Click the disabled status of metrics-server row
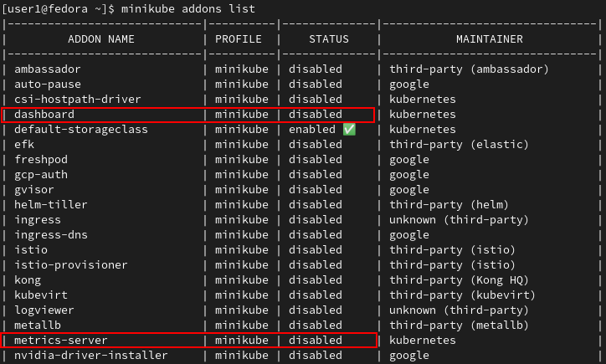606x364 pixels. [316, 341]
